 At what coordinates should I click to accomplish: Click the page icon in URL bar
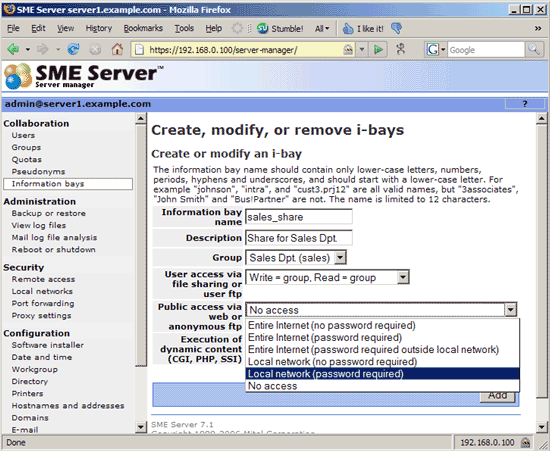pyautogui.click(x=140, y=49)
